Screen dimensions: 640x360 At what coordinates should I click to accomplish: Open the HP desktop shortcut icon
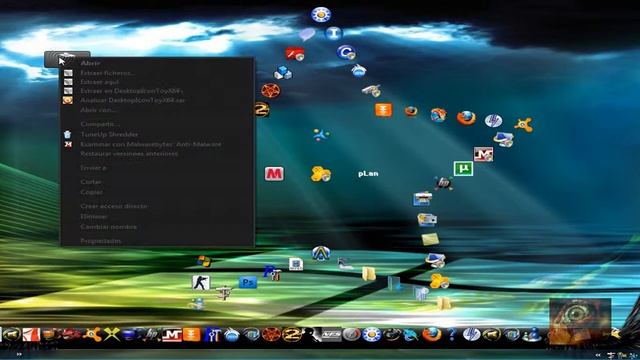443,183
